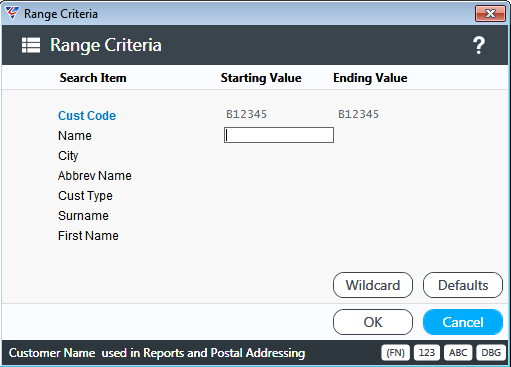Screen dimensions: 511x367
Task: Click the Cust Code ending value B12345
Action: (x=359, y=114)
